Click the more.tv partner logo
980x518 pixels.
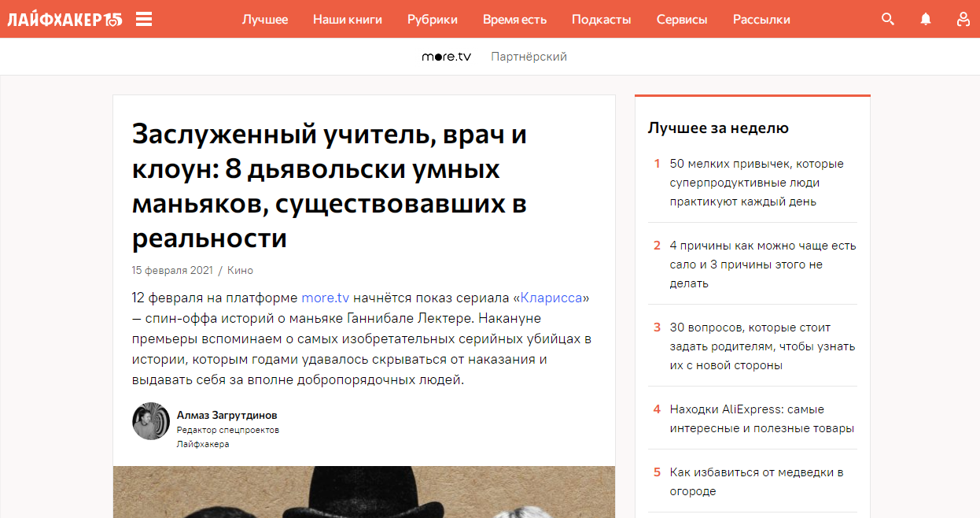coord(447,57)
